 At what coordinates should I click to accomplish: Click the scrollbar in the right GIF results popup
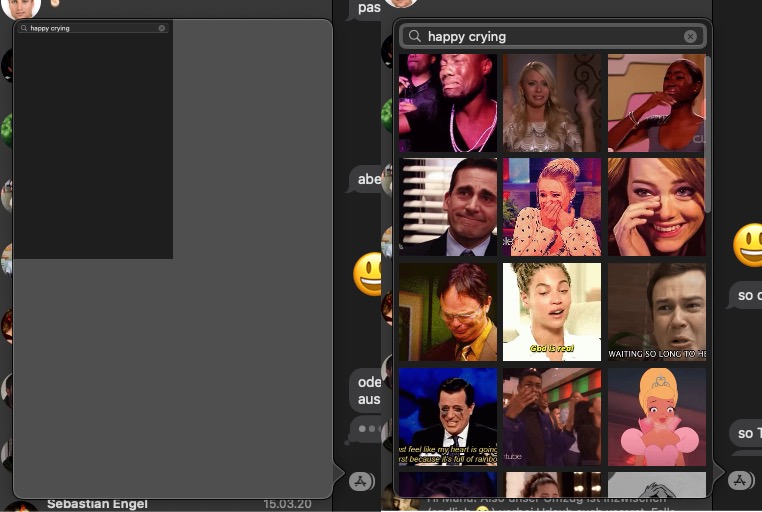(x=708, y=134)
